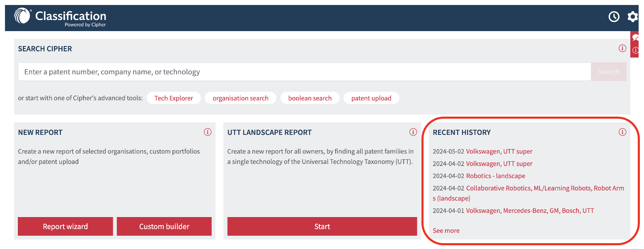644x249 pixels.
Task: Click the Search button
Action: tap(609, 72)
